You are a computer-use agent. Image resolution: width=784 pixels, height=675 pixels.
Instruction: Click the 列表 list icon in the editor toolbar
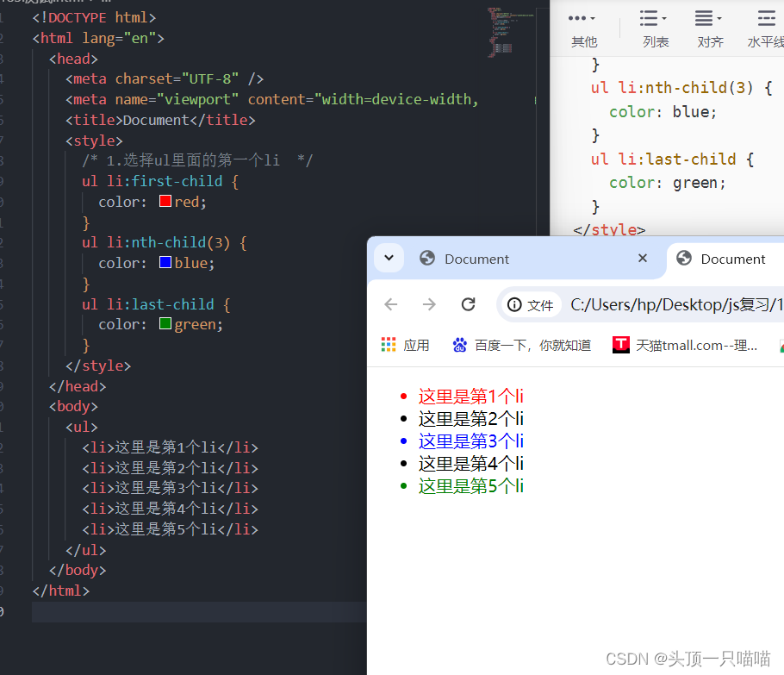point(650,19)
